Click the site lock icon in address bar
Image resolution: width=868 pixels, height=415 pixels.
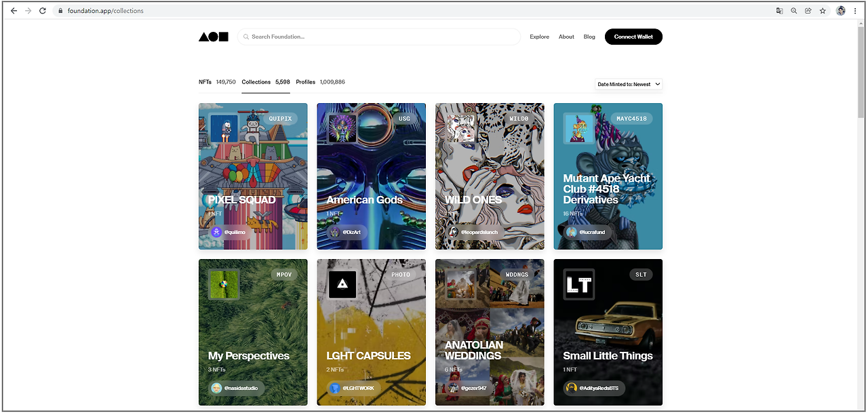[60, 11]
